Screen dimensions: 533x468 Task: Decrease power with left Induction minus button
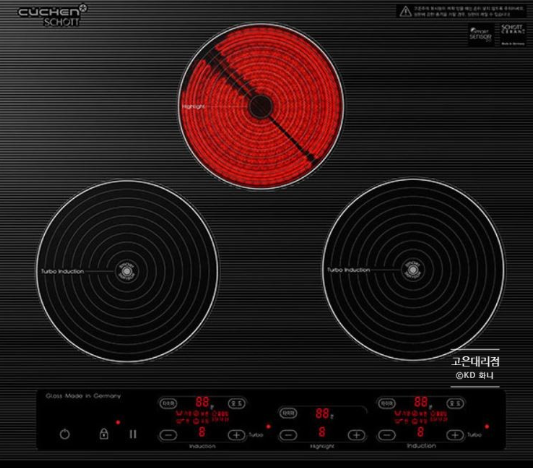click(x=168, y=435)
